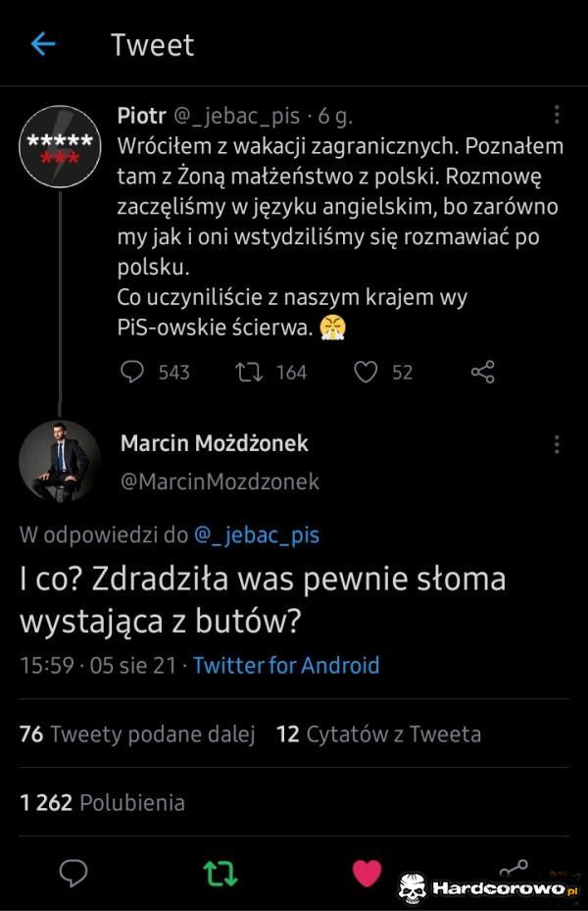Tap the back arrow icon
Image resolution: width=588 pixels, height=911 pixels.
(42, 44)
